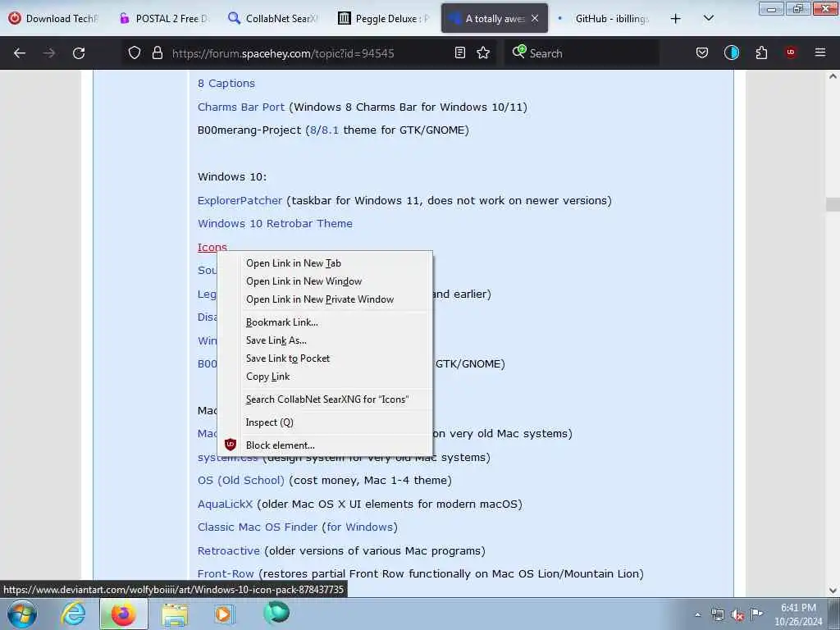Image resolution: width=840 pixels, height=630 pixels.
Task: Open the 8/8.1 theme link
Action: [325, 130]
